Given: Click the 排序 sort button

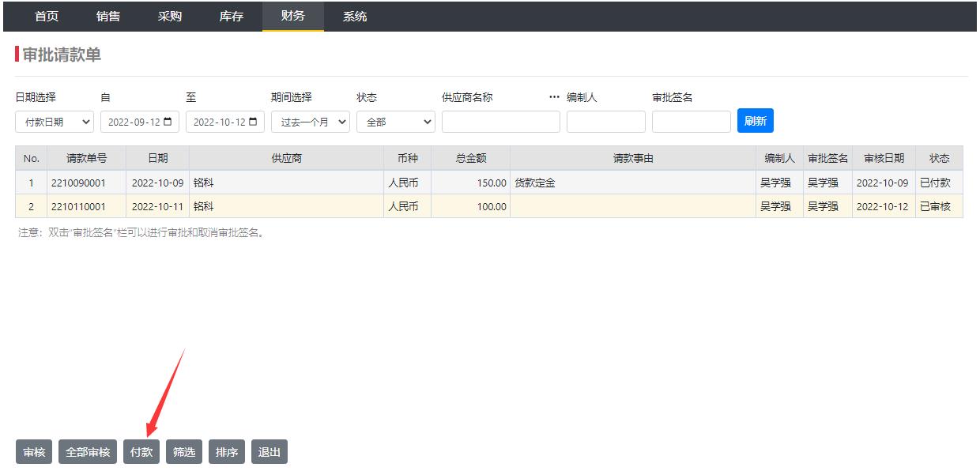Looking at the screenshot, I should click(227, 452).
